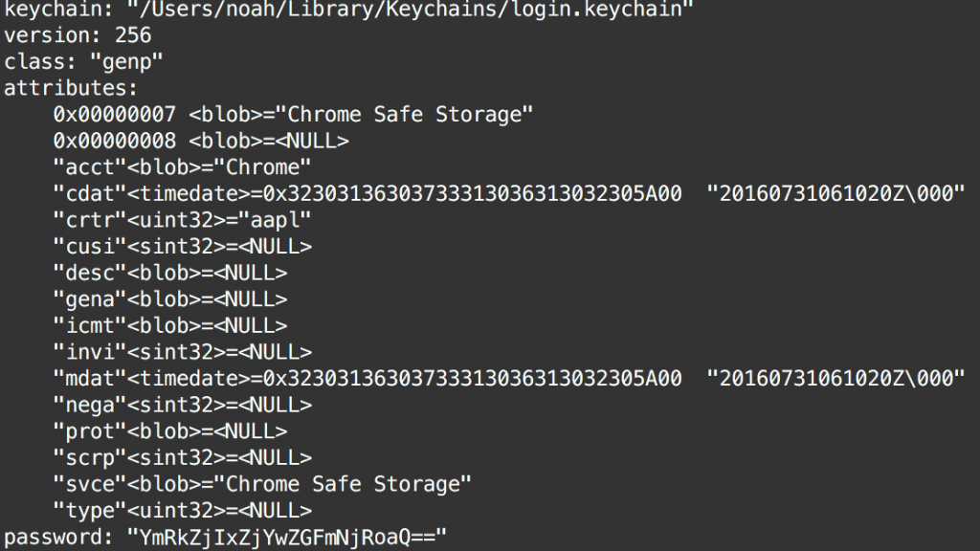Screen dimensions: 980x551
Task: Click the "acct" Chrome account line
Action: 182,167
